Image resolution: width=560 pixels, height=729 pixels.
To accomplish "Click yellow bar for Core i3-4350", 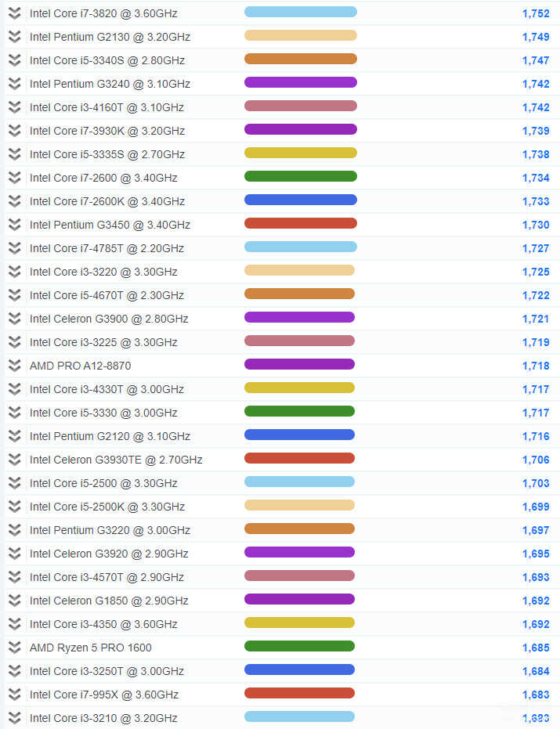I will [299, 623].
